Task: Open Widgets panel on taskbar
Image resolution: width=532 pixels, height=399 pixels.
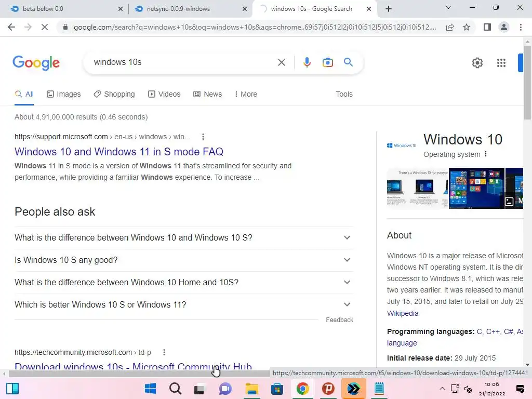Action: coord(12,389)
